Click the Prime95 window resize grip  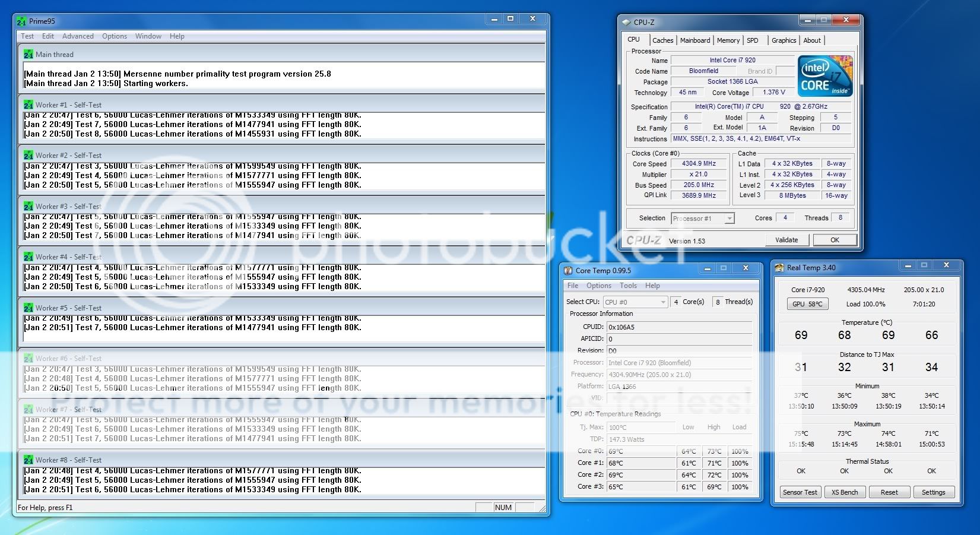click(x=542, y=508)
